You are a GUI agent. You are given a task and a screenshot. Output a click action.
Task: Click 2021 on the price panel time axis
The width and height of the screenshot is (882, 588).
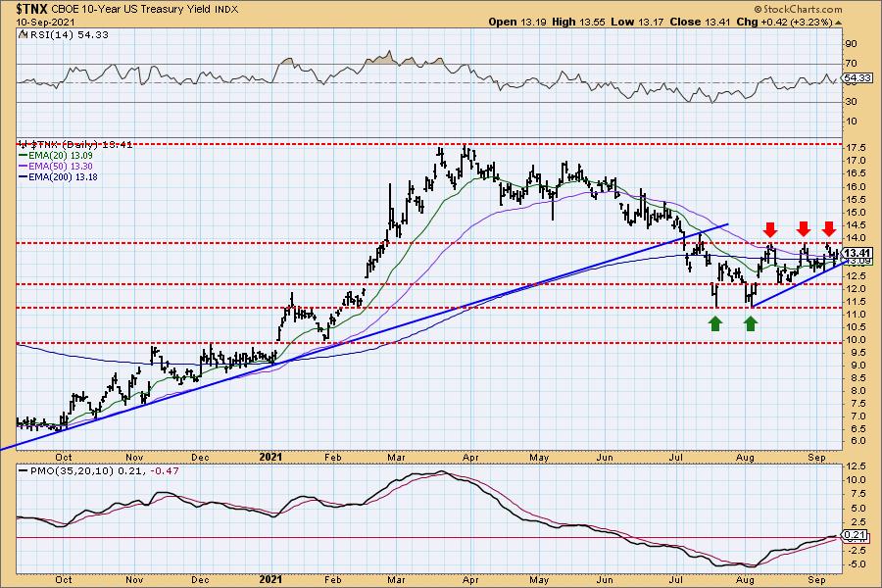pyautogui.click(x=270, y=458)
